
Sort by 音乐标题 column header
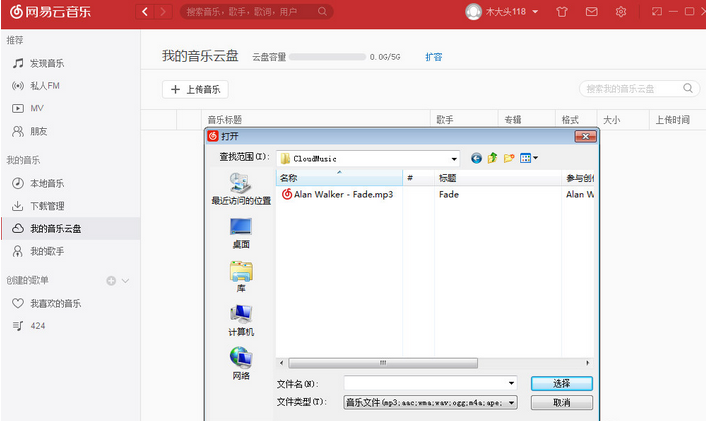tap(316, 120)
